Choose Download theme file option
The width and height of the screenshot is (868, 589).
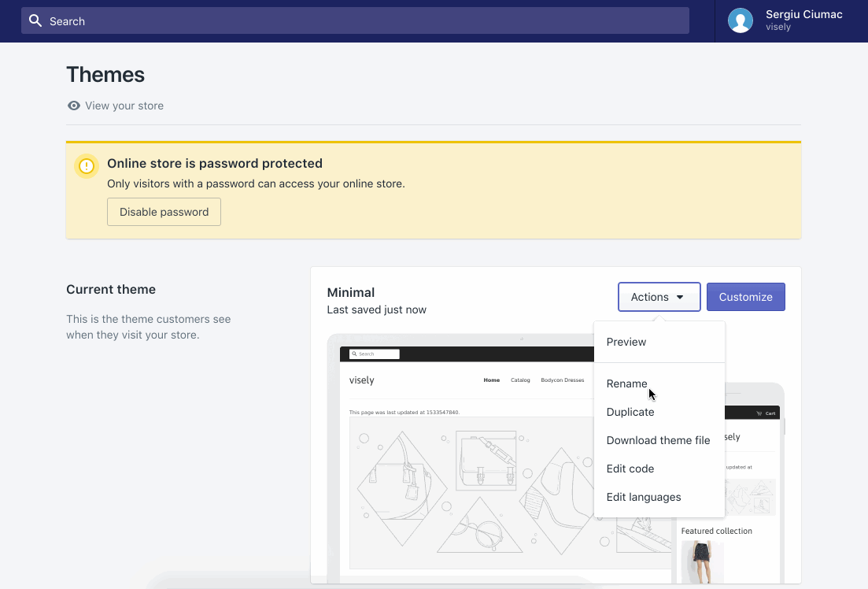tap(658, 440)
